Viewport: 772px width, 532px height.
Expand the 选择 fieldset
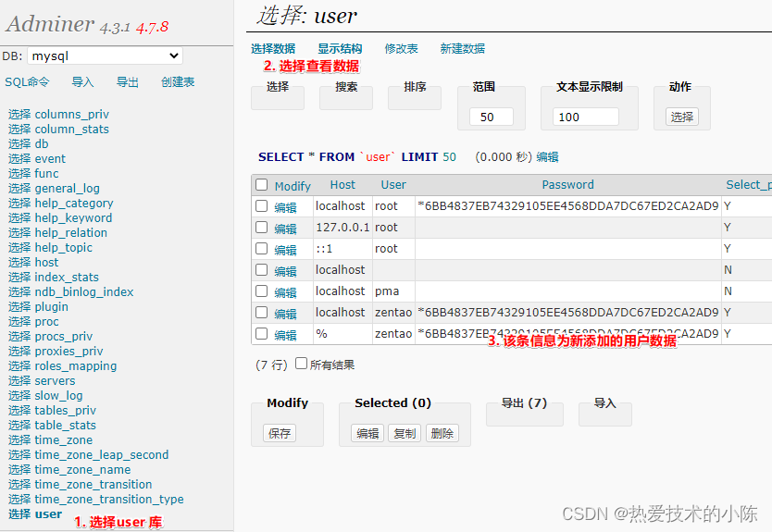point(278,87)
